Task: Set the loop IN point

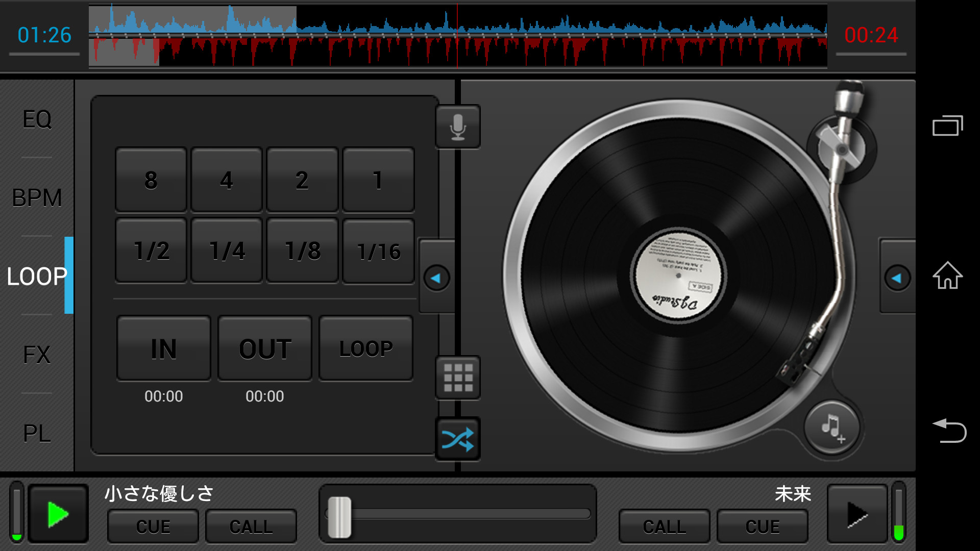Action: coord(164,349)
